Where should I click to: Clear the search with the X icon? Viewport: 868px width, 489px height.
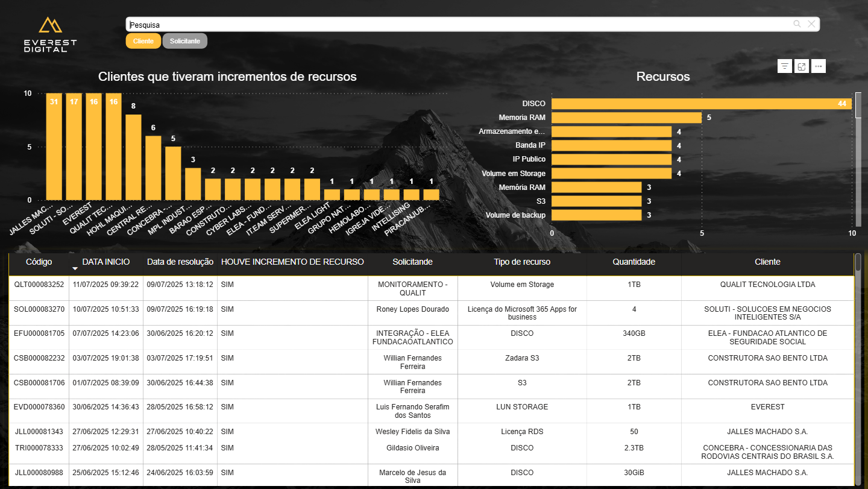811,24
